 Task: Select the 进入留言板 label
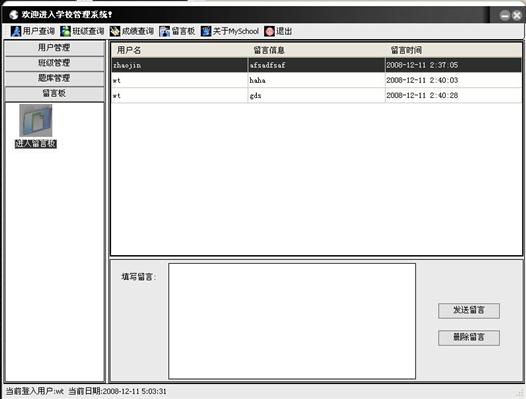pyautogui.click(x=36, y=144)
